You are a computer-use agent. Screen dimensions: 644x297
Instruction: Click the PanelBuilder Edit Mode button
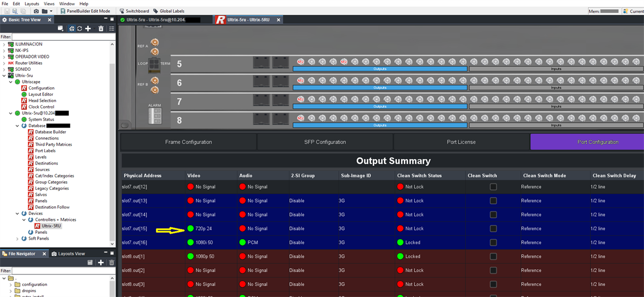[85, 11]
